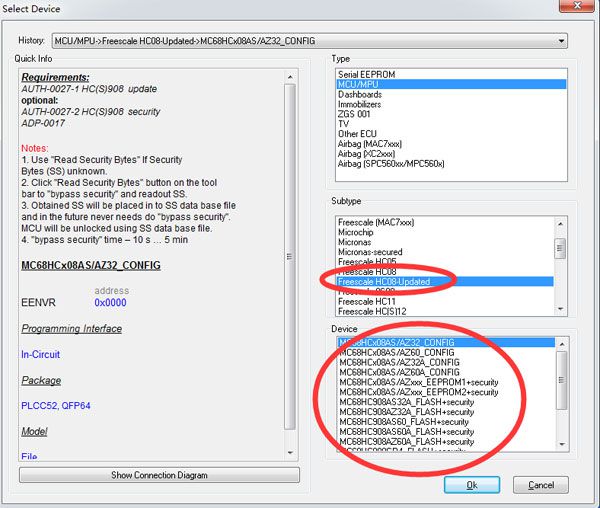Select MC68HC908AZ60A_FLASH+security device
600x508 pixels.
point(446,442)
